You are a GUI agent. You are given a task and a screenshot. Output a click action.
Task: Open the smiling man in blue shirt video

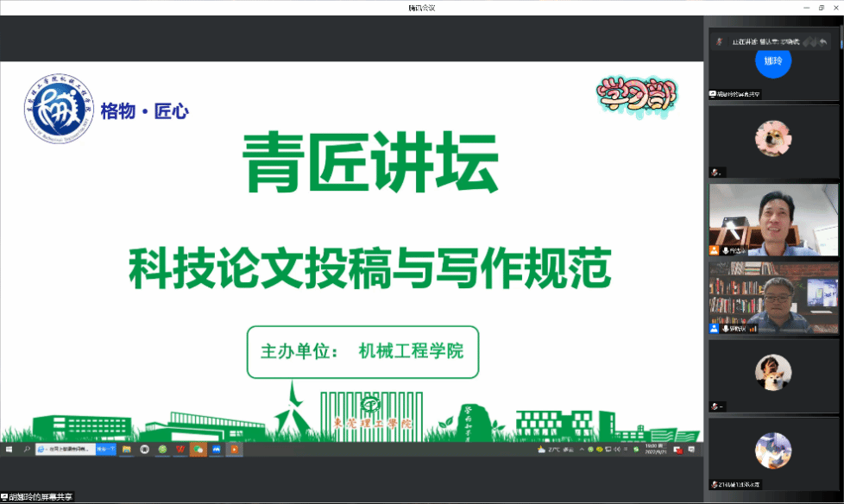773,219
